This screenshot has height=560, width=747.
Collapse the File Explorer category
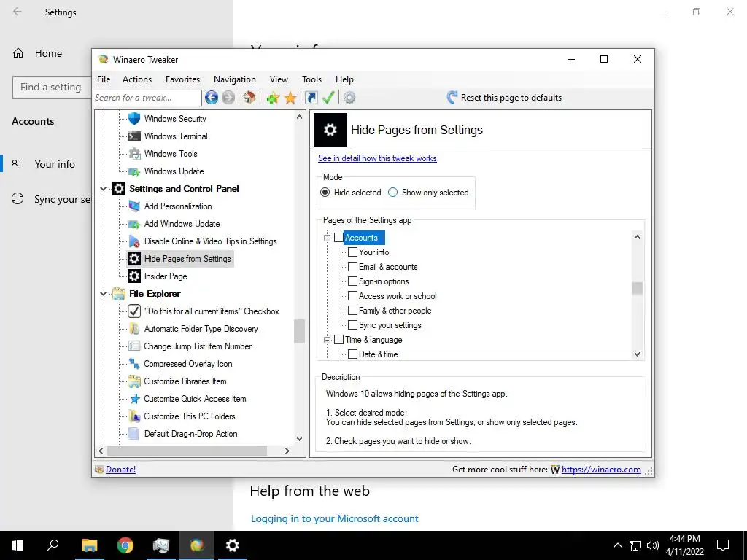[x=104, y=294]
